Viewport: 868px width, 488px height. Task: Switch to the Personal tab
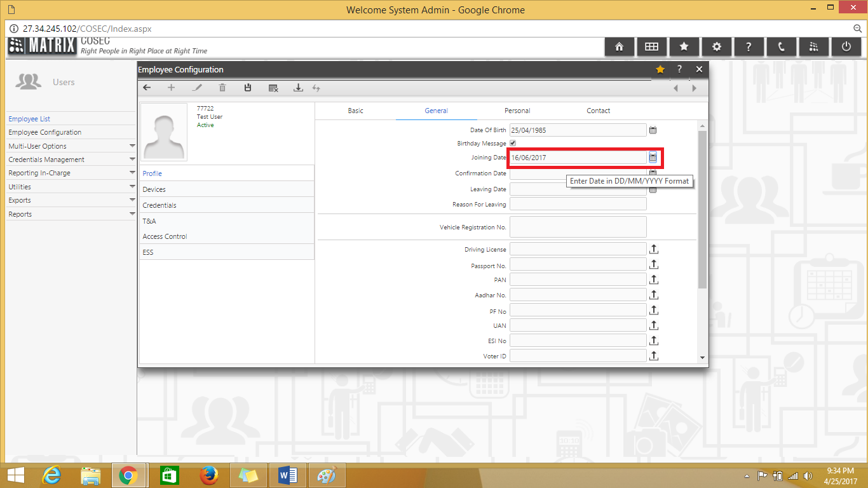click(x=517, y=111)
